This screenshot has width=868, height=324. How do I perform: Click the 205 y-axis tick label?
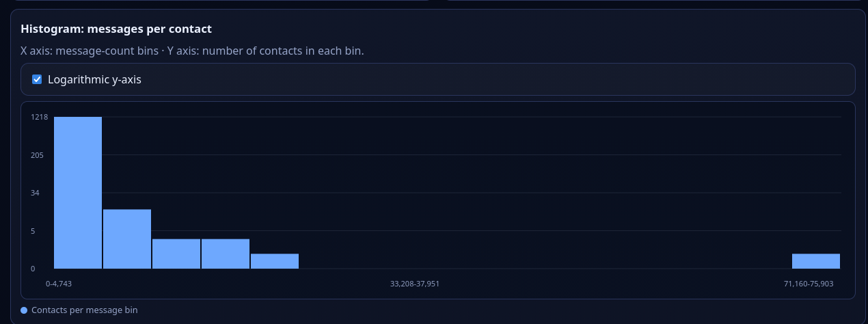click(x=38, y=155)
